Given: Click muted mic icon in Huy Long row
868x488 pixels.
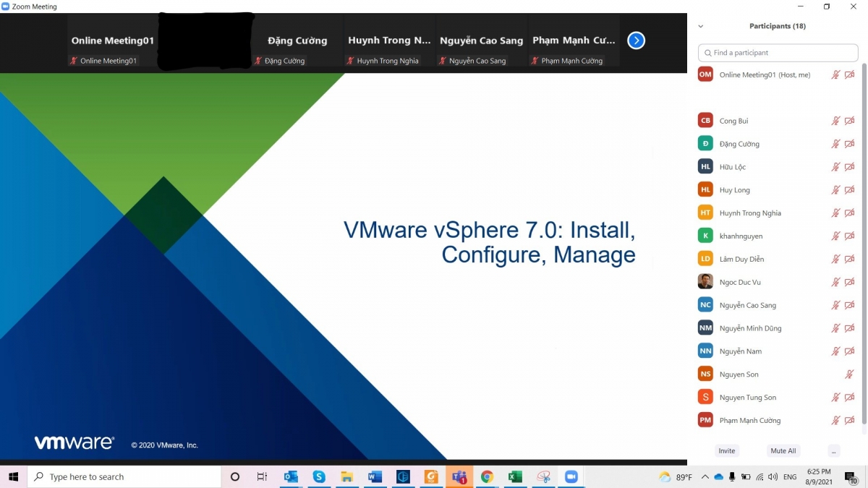Looking at the screenshot, I should click(835, 190).
